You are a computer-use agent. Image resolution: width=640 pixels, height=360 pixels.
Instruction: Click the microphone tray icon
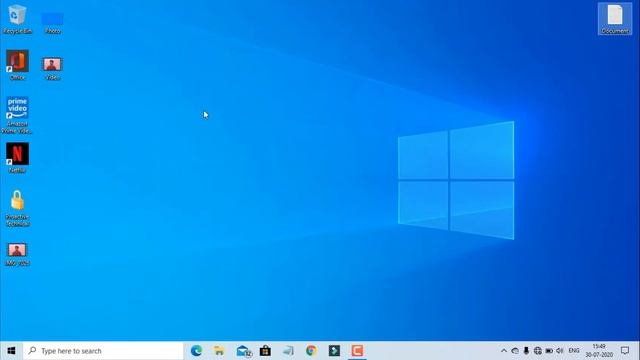526,351
